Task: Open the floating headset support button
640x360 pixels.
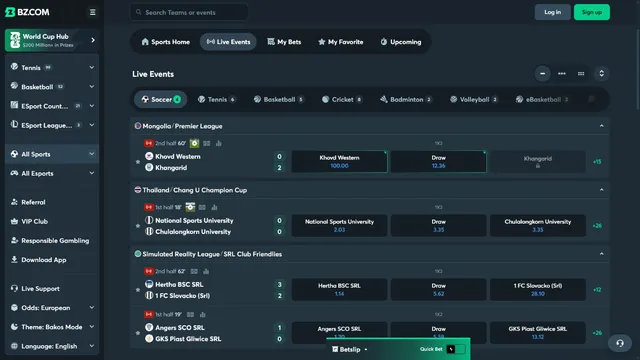Action: coord(620,343)
